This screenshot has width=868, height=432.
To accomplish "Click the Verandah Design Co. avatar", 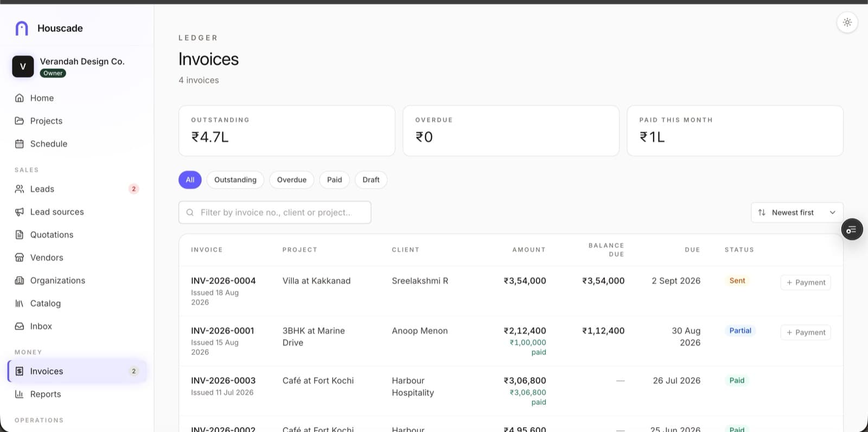I will click(x=23, y=67).
